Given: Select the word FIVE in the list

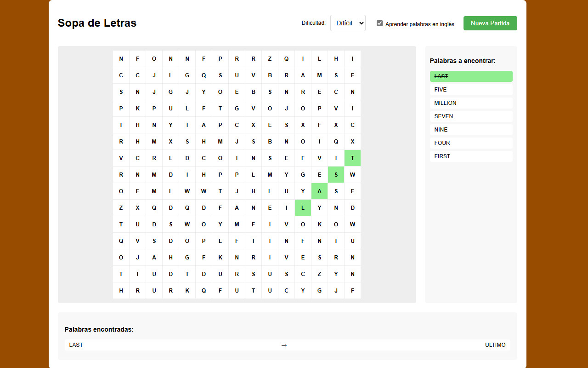Looking at the screenshot, I should click(471, 90).
